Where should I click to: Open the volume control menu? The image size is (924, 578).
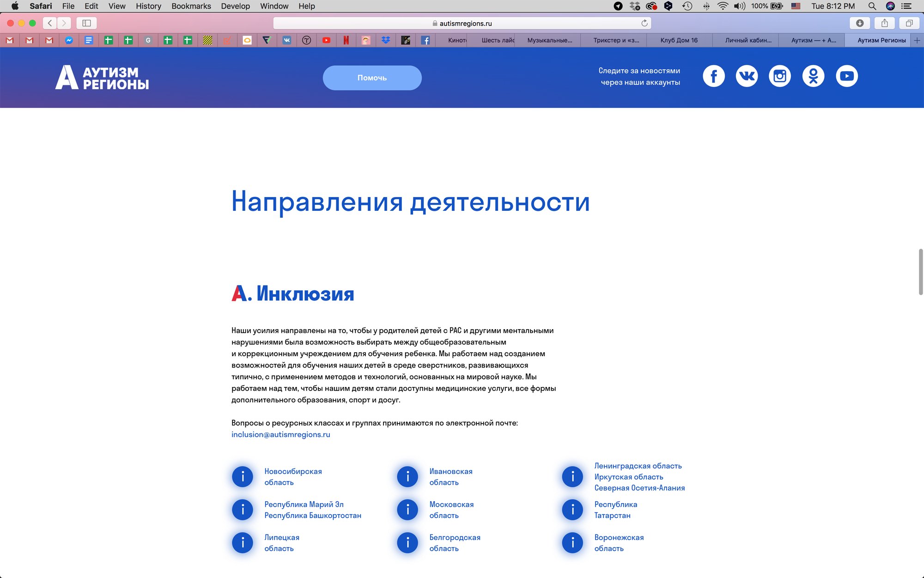739,6
